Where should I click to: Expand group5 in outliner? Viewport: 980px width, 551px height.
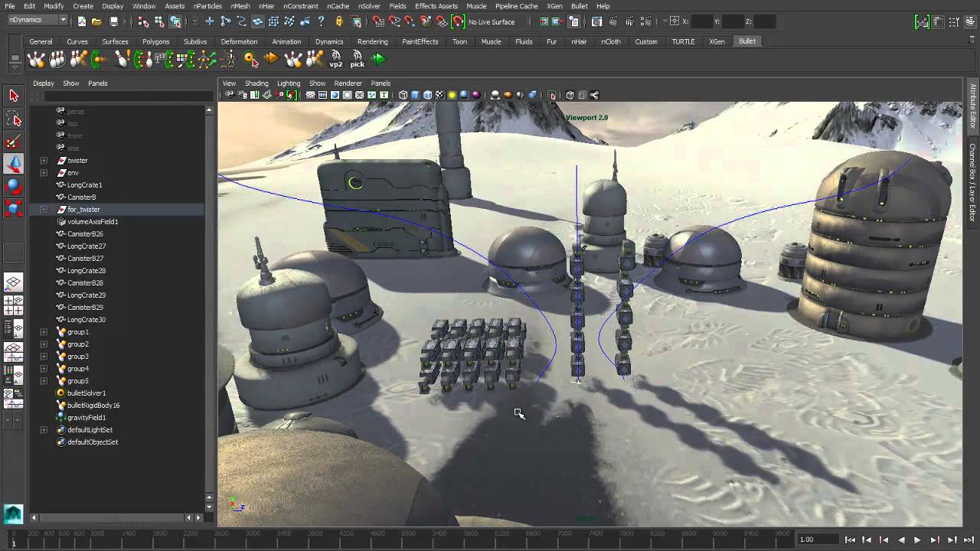(x=44, y=381)
